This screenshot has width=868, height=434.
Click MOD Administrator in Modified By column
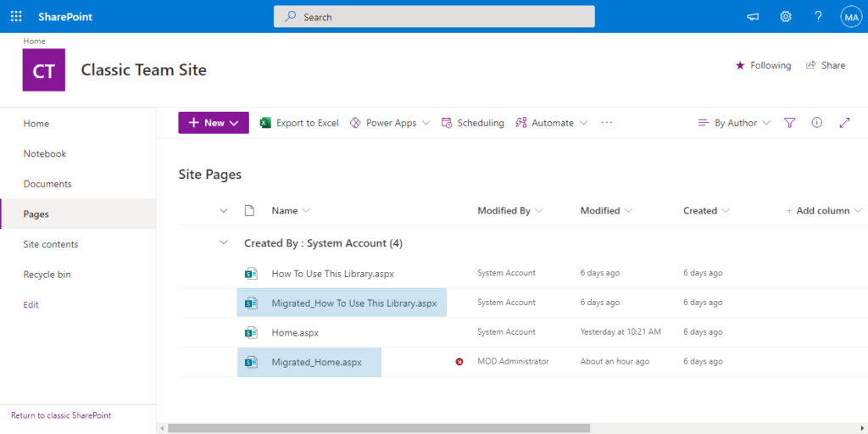513,361
